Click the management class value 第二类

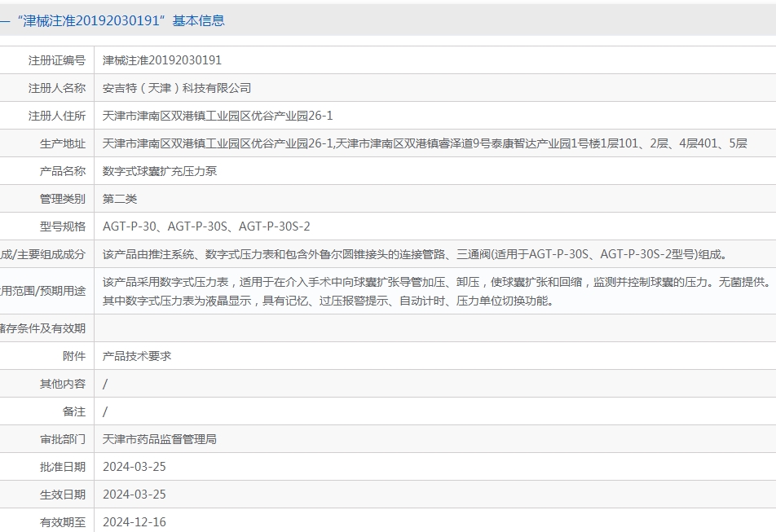pyautogui.click(x=120, y=199)
